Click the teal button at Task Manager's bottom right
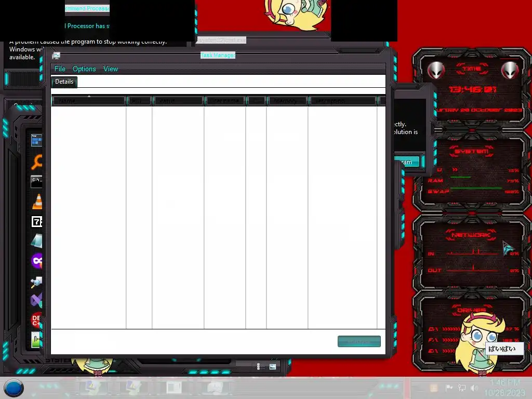The width and height of the screenshot is (532, 399). coord(359,341)
